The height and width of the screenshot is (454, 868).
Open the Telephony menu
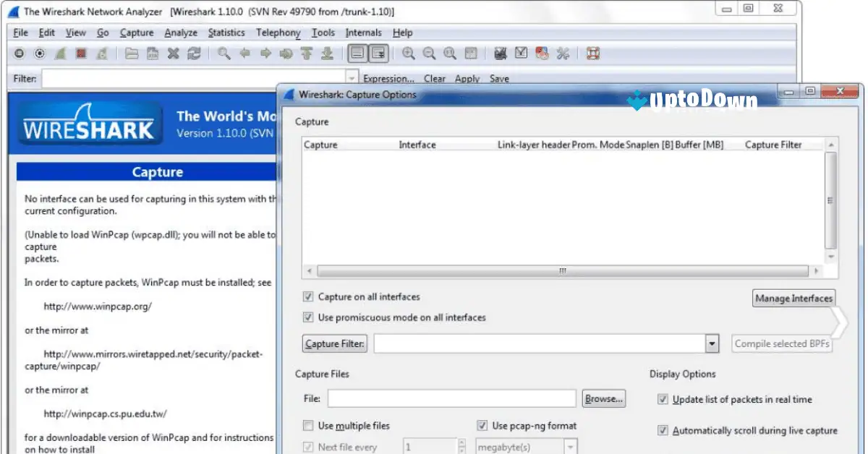click(278, 33)
